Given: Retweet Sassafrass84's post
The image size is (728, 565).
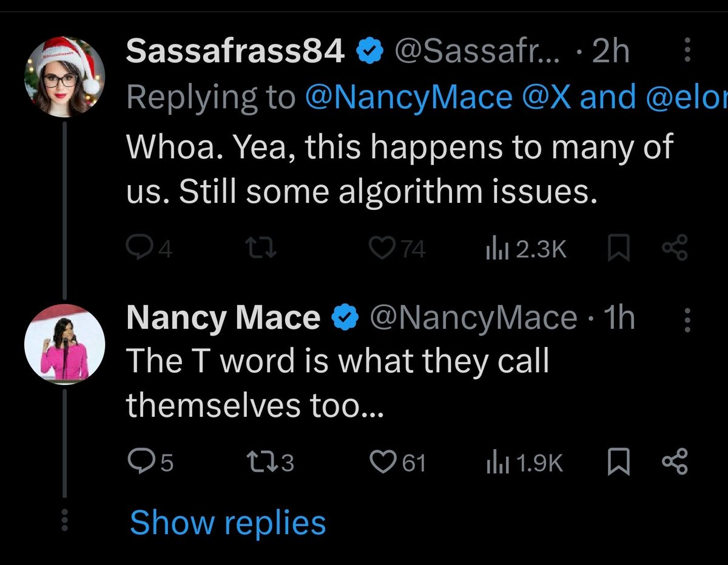Looking at the screenshot, I should [263, 248].
